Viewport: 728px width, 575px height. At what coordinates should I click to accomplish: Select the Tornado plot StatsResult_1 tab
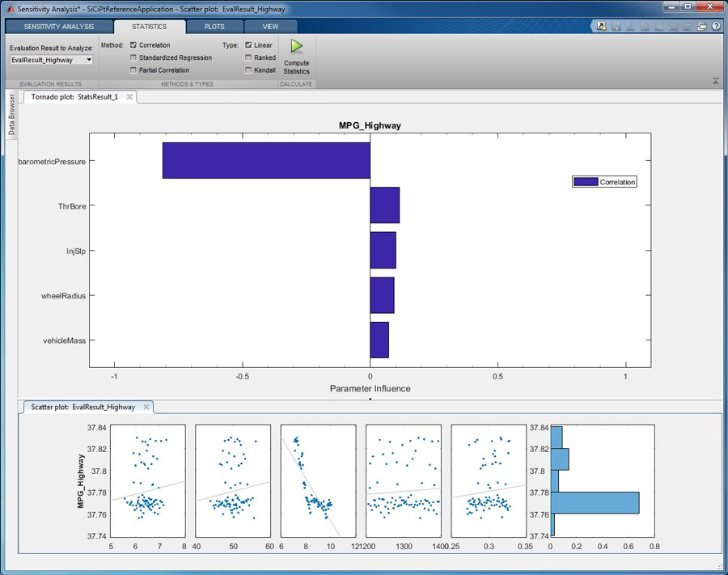tap(74, 95)
